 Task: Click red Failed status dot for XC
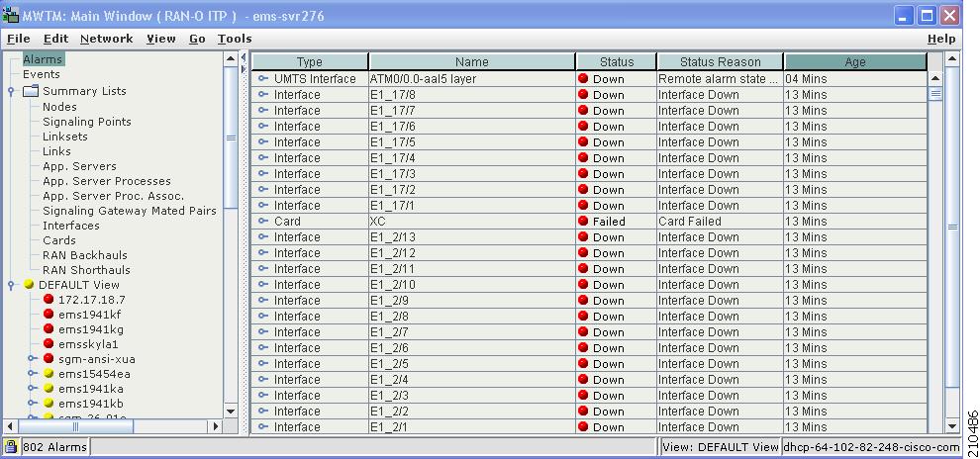pyautogui.click(x=583, y=221)
